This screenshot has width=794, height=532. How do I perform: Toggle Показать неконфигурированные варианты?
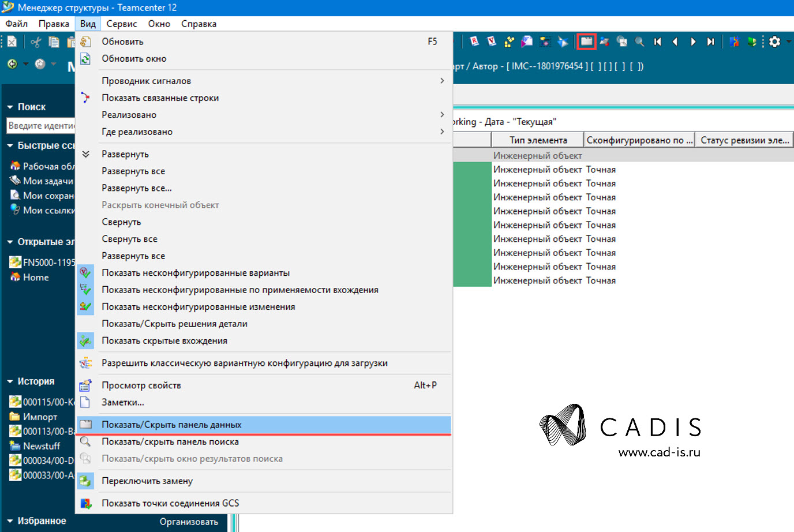[x=263, y=273]
